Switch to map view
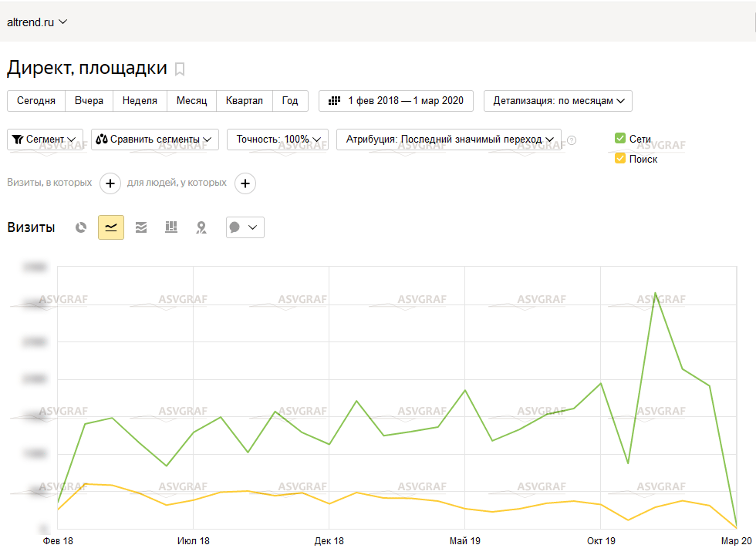 coord(201,227)
